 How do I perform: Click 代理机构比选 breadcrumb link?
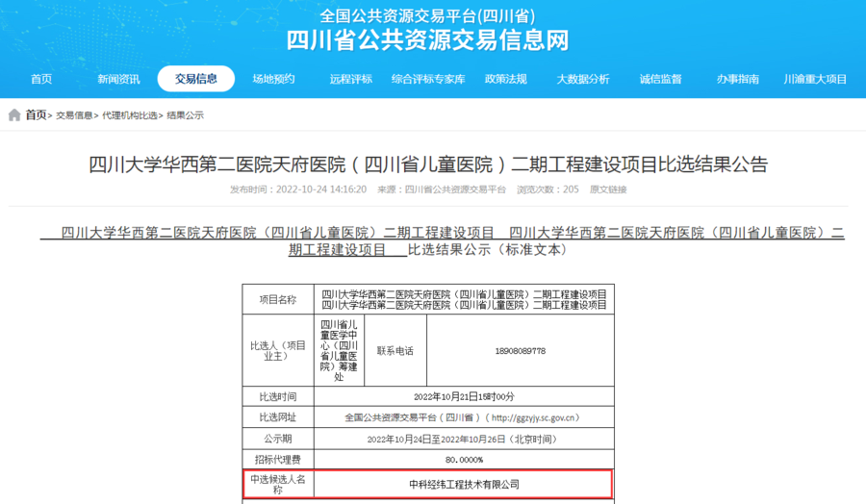pyautogui.click(x=129, y=115)
